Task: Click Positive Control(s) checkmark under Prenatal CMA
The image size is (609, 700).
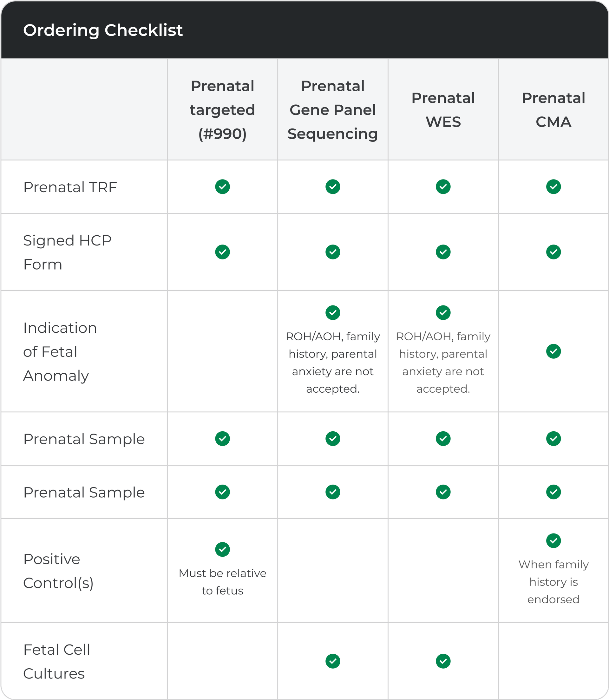Action: pyautogui.click(x=553, y=540)
